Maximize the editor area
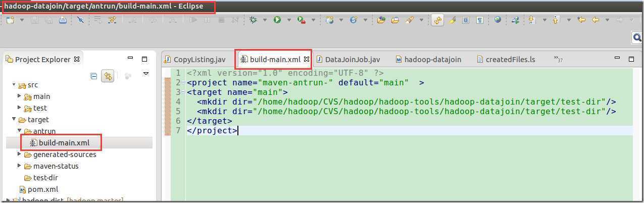 point(631,59)
